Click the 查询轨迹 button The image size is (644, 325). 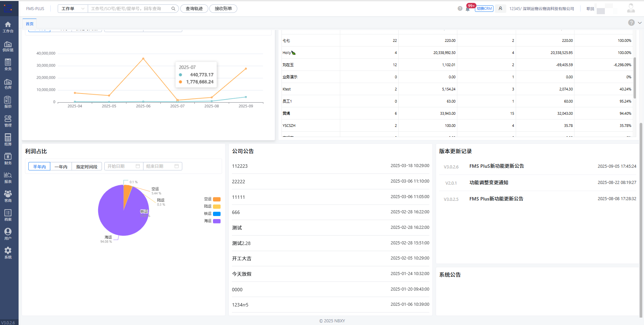click(x=194, y=8)
